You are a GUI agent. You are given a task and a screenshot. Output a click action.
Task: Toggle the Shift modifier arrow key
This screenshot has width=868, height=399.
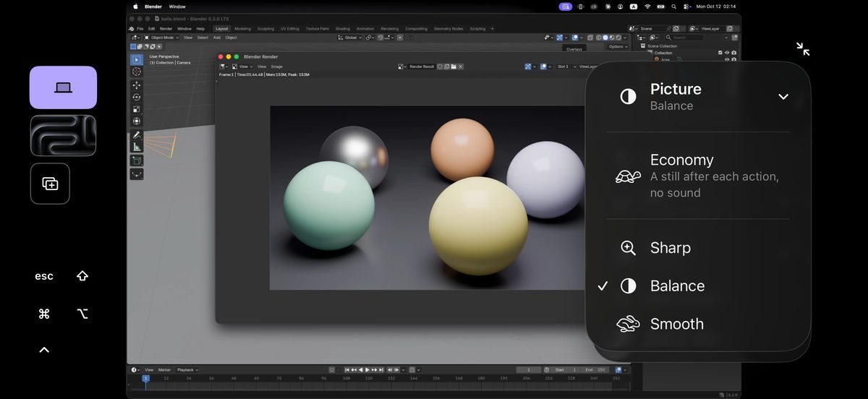(x=82, y=276)
